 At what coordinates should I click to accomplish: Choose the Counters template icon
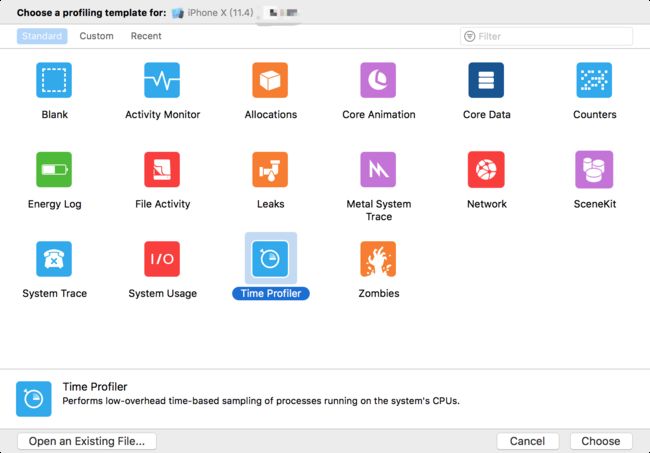pyautogui.click(x=594, y=80)
